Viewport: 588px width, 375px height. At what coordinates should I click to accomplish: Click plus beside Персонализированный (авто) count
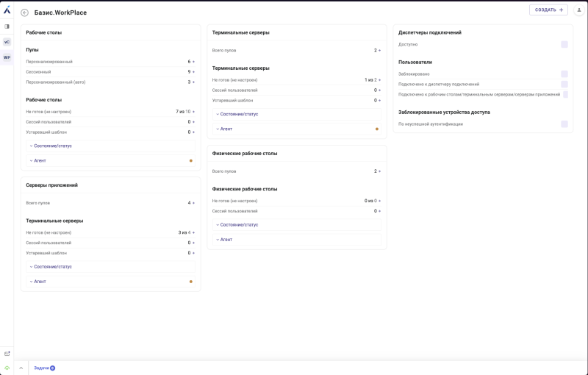pyautogui.click(x=194, y=82)
